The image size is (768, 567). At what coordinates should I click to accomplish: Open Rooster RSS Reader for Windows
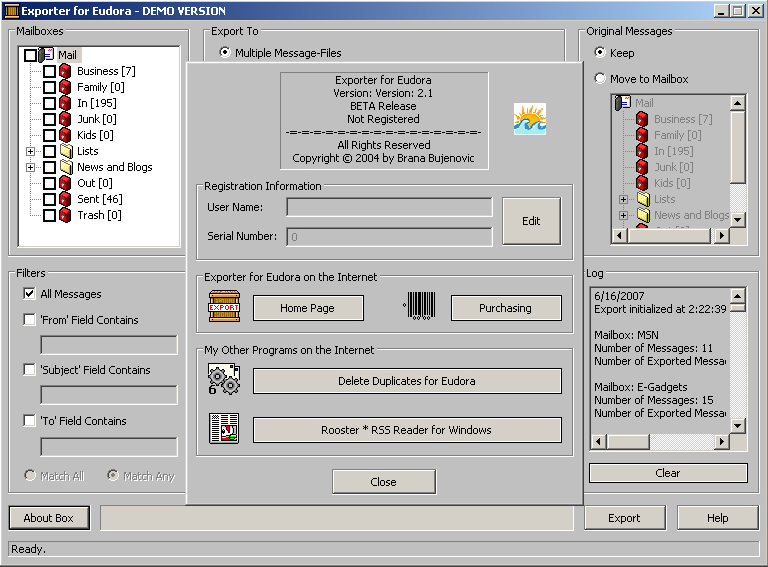pyautogui.click(x=407, y=430)
